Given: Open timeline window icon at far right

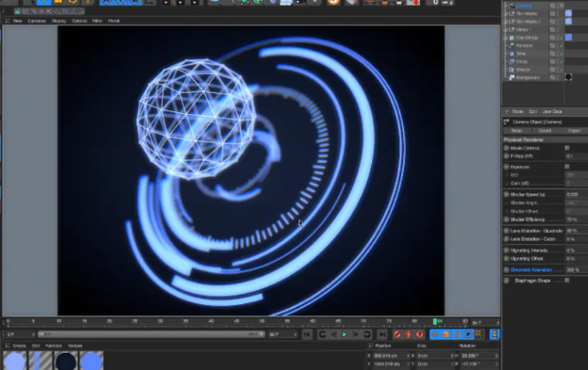Looking at the screenshot, I should (495, 334).
